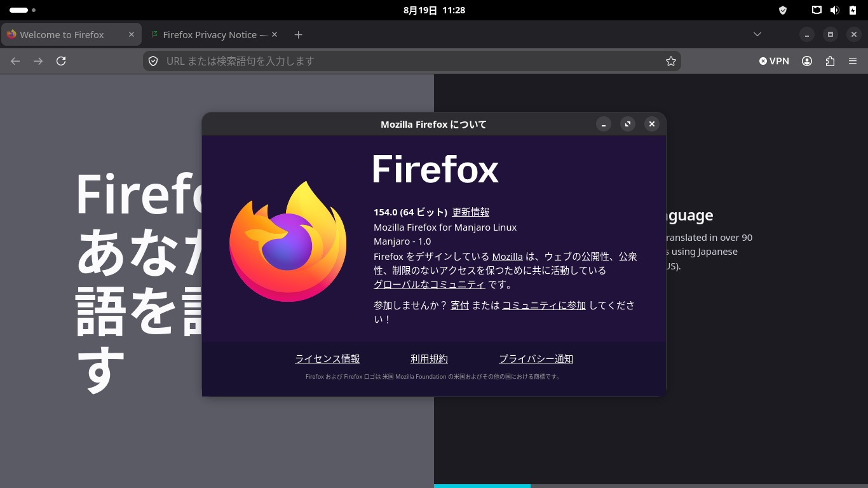
Task: Open the ライセンス情報 link
Action: tap(327, 359)
